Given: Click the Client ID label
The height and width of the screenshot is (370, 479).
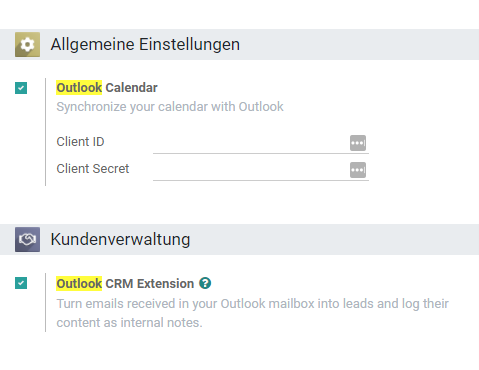Looking at the screenshot, I should click(x=80, y=142).
